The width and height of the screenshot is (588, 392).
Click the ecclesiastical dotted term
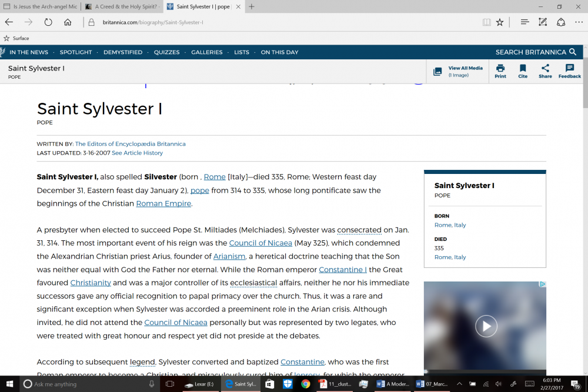[253, 283]
